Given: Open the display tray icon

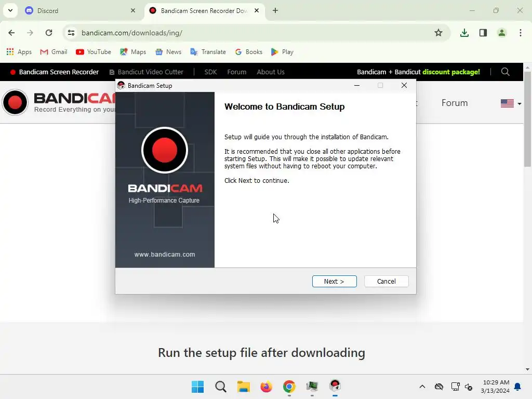Looking at the screenshot, I should [455, 387].
